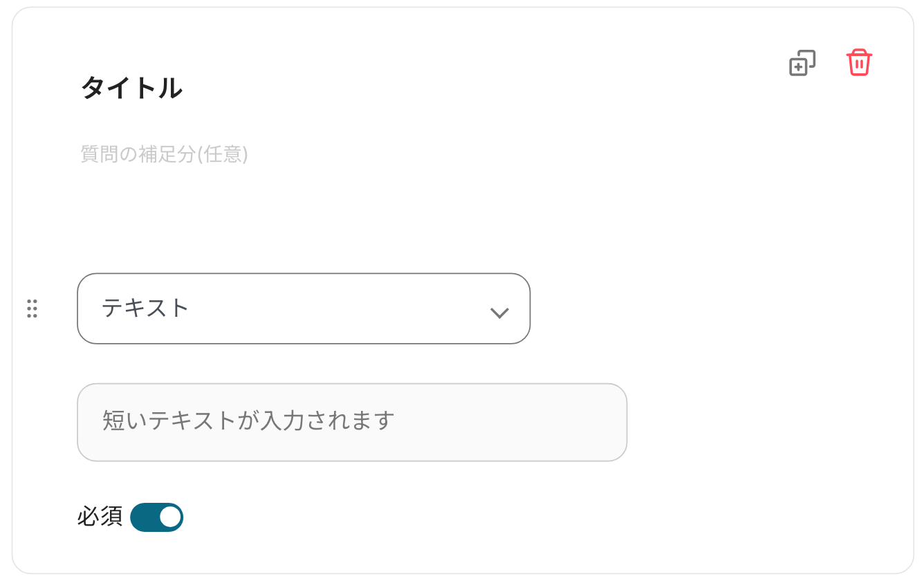Disable the required-field switch
The image size is (924, 581).
(157, 517)
